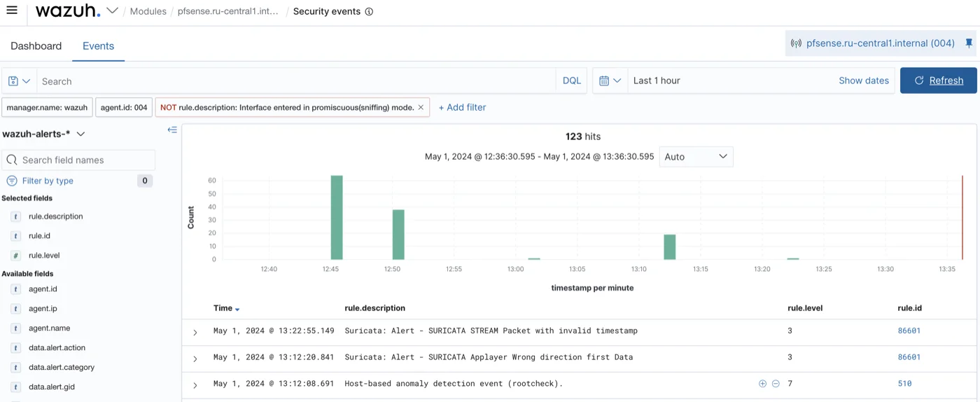This screenshot has height=402, width=980.
Task: Open Filter by type options
Action: (x=48, y=181)
